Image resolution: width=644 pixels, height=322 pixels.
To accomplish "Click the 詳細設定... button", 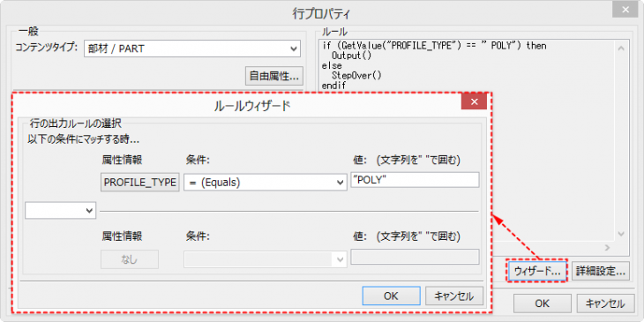I will [601, 271].
